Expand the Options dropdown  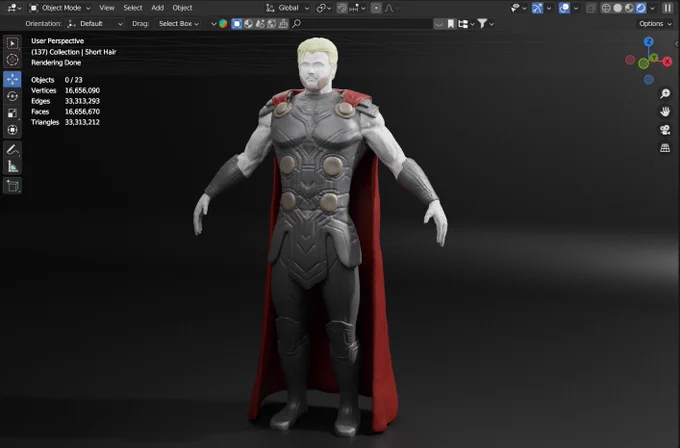(655, 23)
